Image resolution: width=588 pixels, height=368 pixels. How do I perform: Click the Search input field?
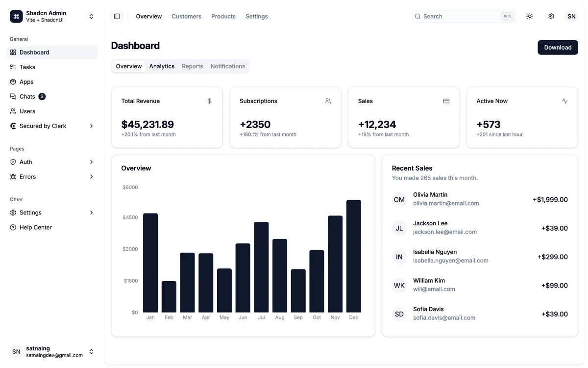(x=464, y=16)
